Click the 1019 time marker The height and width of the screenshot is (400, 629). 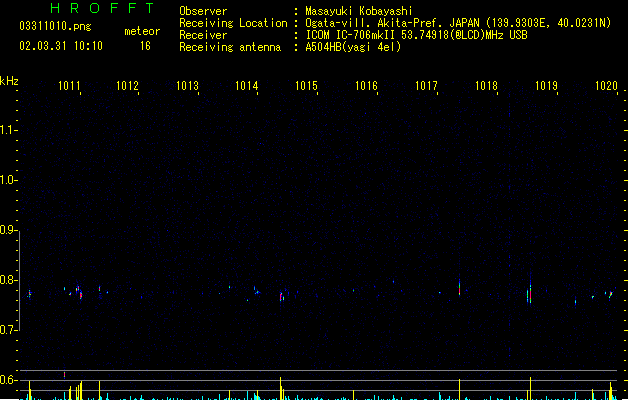[546, 86]
